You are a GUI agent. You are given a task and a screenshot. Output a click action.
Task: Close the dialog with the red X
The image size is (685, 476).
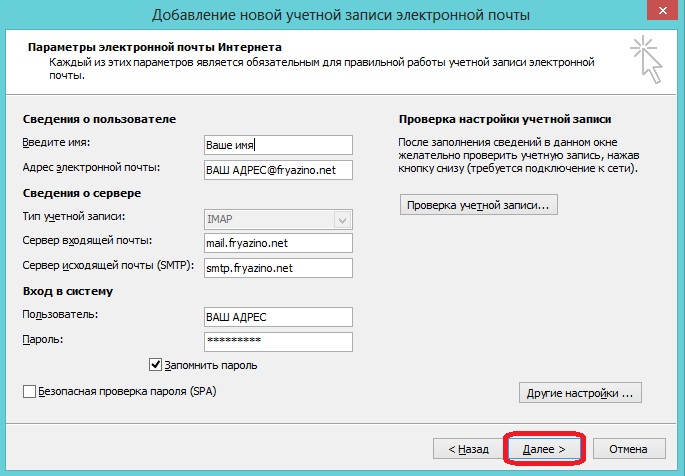(x=662, y=10)
